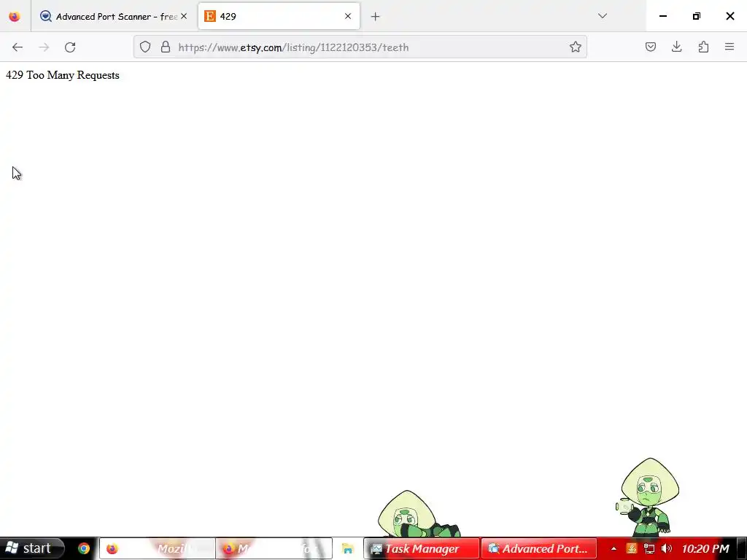Click the forward navigation arrow
The height and width of the screenshot is (560, 747).
(44, 47)
